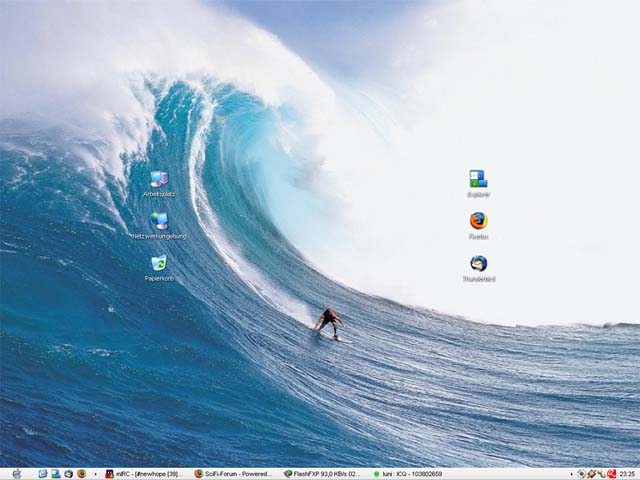Click the first quick launch icon
The height and width of the screenshot is (480, 640).
click(x=43, y=474)
